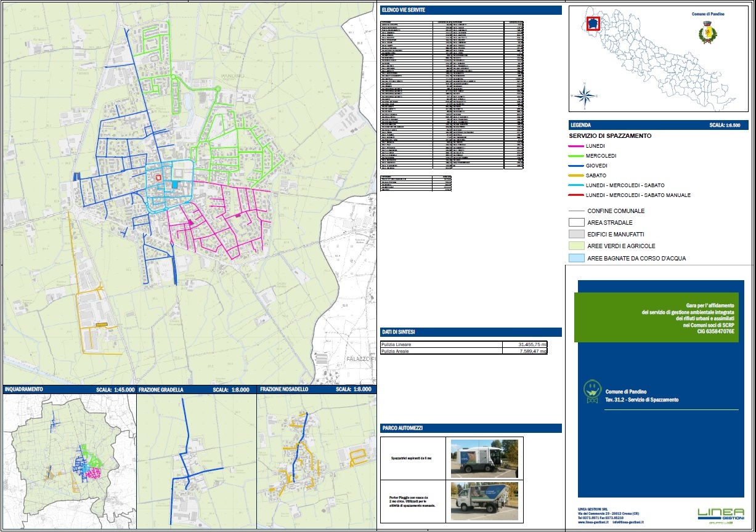Click the www.linea-gestioni.it website link

click(x=593, y=523)
